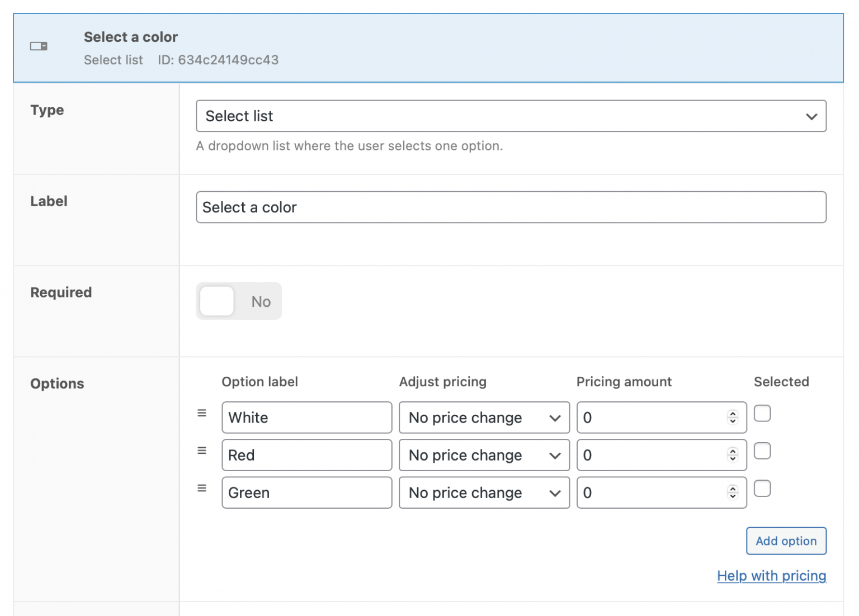The width and height of the screenshot is (859, 616).
Task: Click the drag handle next to White option
Action: pyautogui.click(x=202, y=413)
